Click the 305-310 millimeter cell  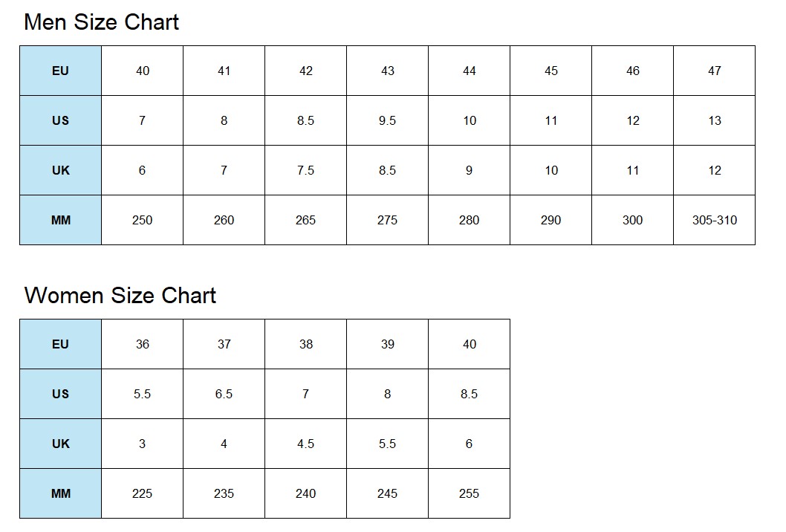(714, 221)
